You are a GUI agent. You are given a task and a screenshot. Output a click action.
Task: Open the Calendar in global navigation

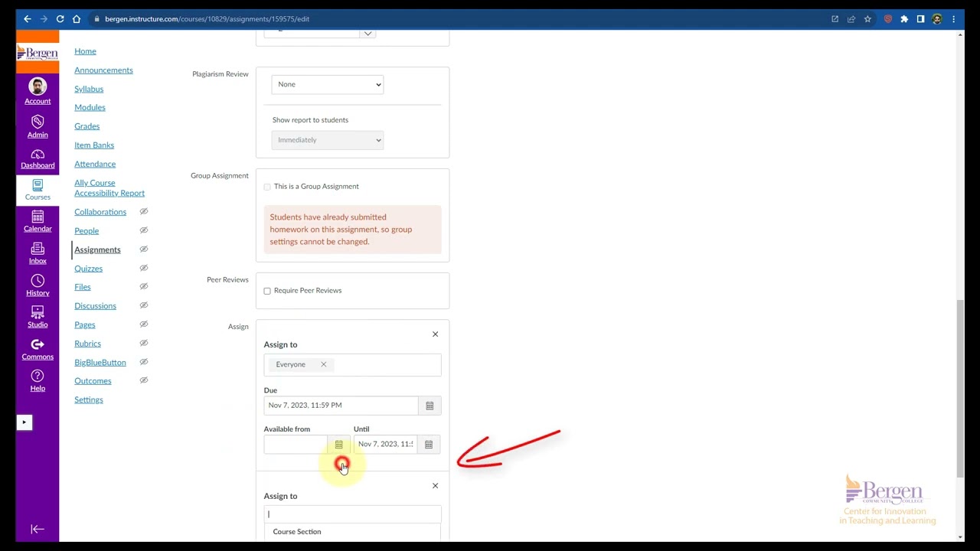[x=38, y=222]
